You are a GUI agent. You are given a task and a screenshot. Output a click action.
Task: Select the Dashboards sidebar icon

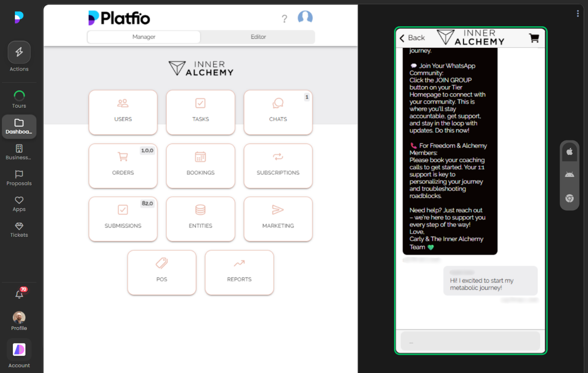point(19,126)
